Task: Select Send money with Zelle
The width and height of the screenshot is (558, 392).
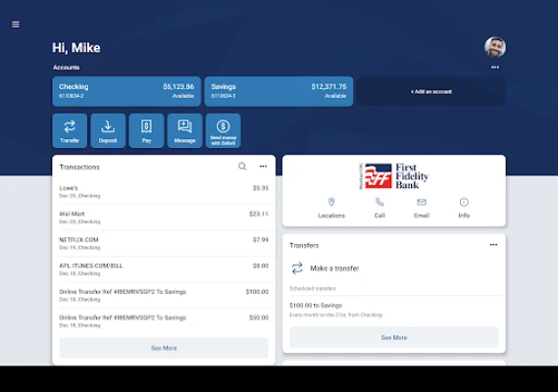Action: 224,130
